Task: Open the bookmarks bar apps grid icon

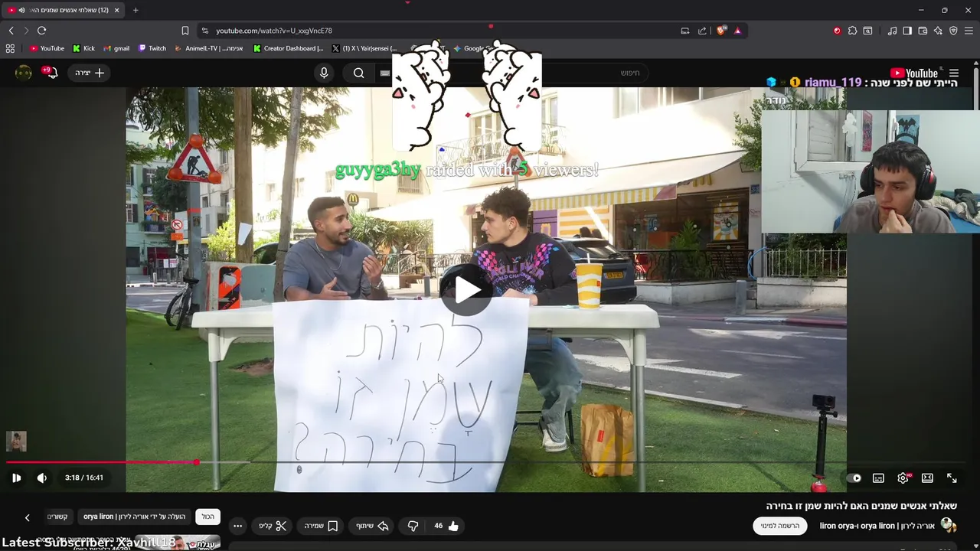Action: pyautogui.click(x=10, y=48)
